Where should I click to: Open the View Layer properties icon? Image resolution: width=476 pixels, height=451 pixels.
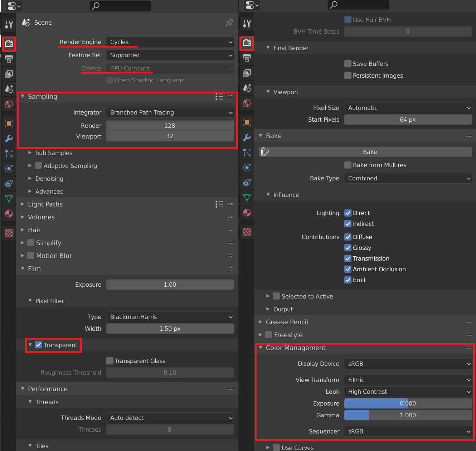tap(9, 74)
